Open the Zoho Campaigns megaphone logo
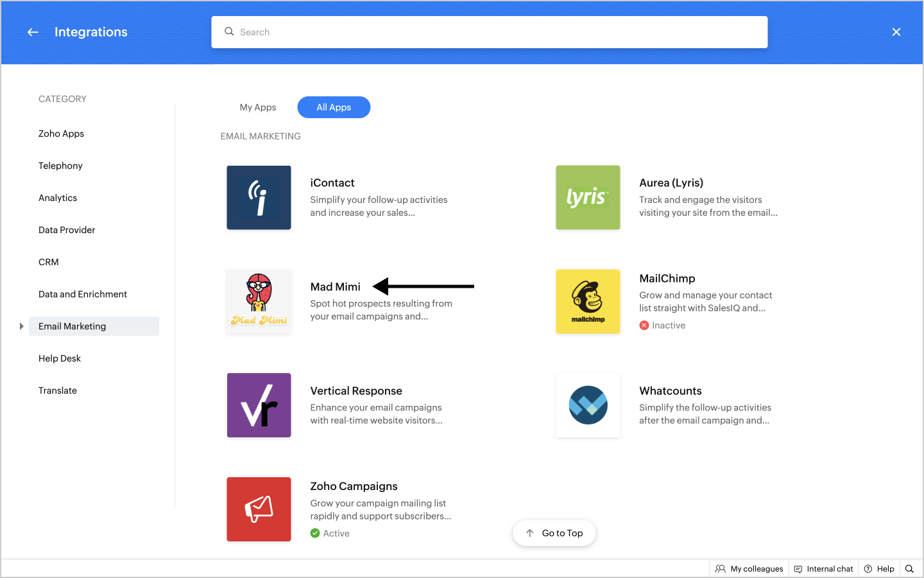 259,509
